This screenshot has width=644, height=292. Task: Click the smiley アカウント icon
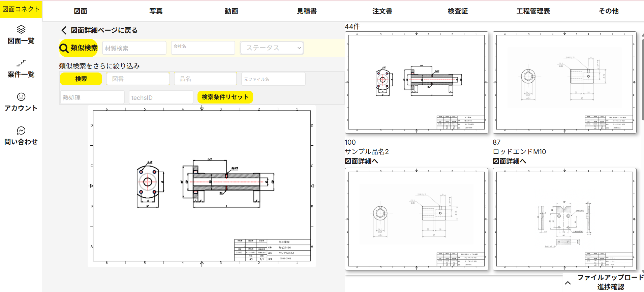pyautogui.click(x=21, y=97)
